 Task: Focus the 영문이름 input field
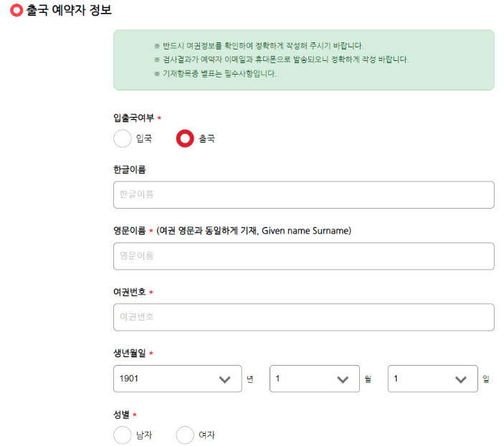[304, 256]
